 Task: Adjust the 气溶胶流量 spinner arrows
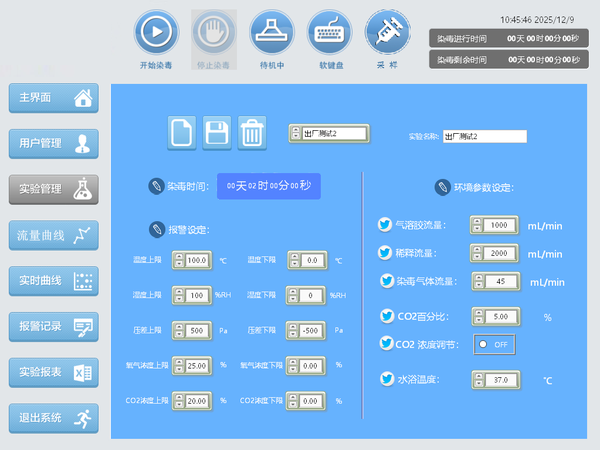(477, 226)
